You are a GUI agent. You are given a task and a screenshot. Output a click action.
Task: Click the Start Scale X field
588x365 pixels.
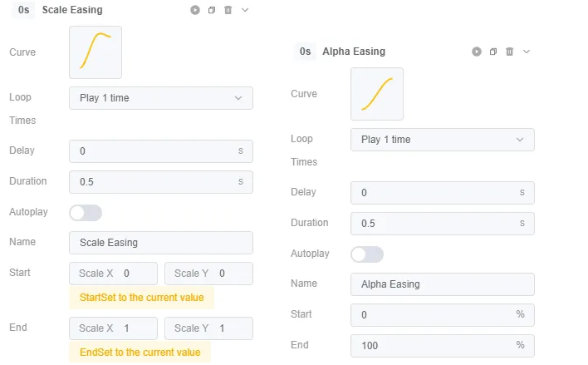[113, 274]
